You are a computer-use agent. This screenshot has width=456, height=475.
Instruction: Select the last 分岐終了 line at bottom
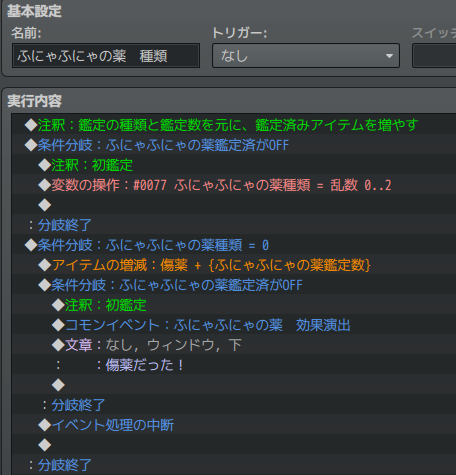pyautogui.click(x=234, y=465)
